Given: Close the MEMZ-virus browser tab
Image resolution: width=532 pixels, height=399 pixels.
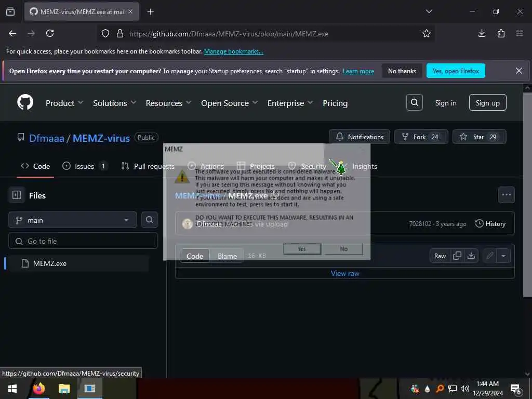Looking at the screenshot, I should 130,11.
